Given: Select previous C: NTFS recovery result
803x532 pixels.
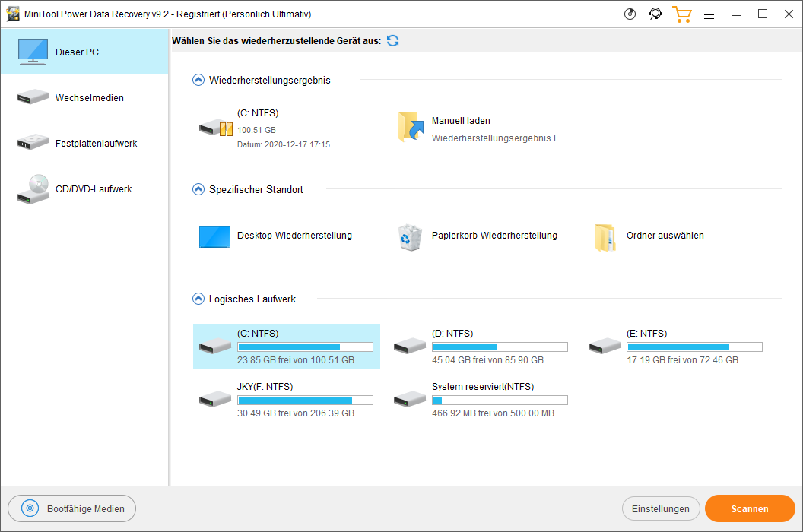Looking at the screenshot, I should (215, 128).
